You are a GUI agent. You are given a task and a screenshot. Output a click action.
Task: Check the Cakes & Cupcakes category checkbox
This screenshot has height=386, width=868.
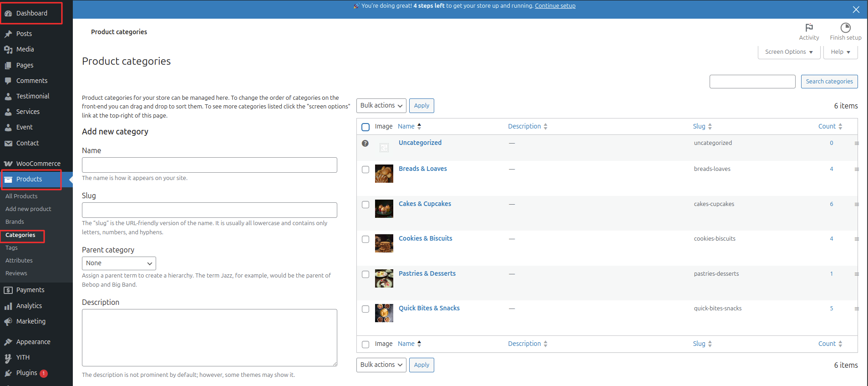click(x=365, y=205)
